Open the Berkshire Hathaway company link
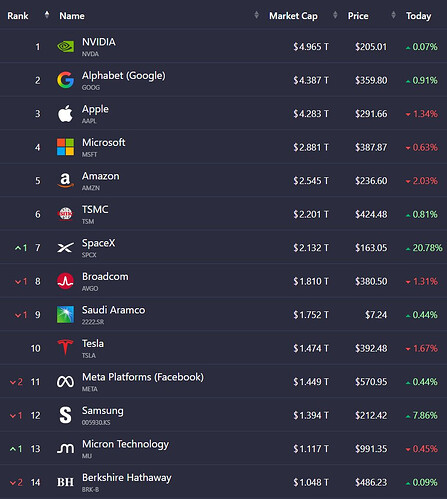This screenshot has width=447, height=499. click(127, 478)
